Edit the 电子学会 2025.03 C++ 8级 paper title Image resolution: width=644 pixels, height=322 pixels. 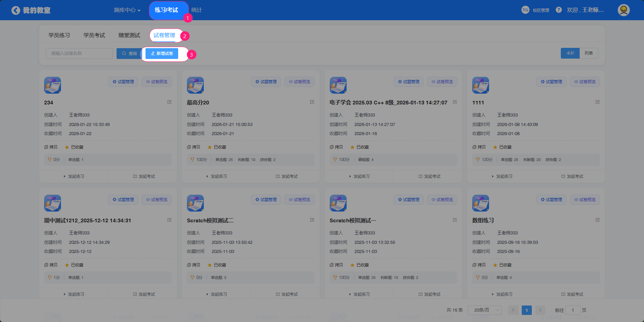455,102
